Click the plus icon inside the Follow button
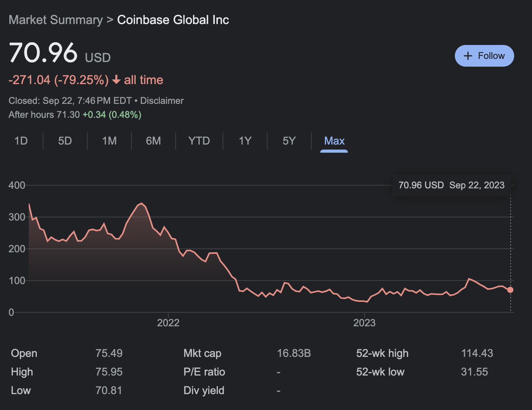Viewport: 532px width, 410px height. tap(468, 55)
